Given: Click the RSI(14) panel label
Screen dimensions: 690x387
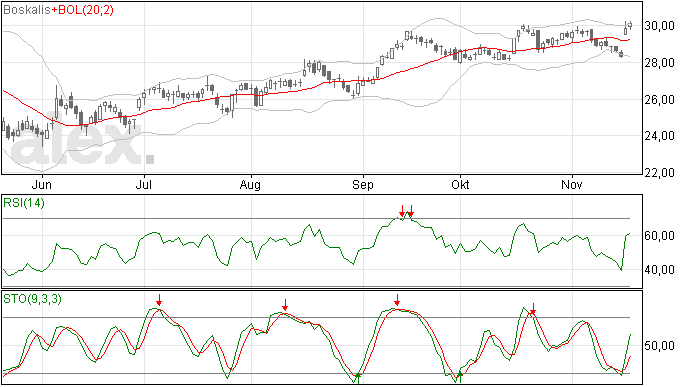Looking at the screenshot, I should [24, 203].
